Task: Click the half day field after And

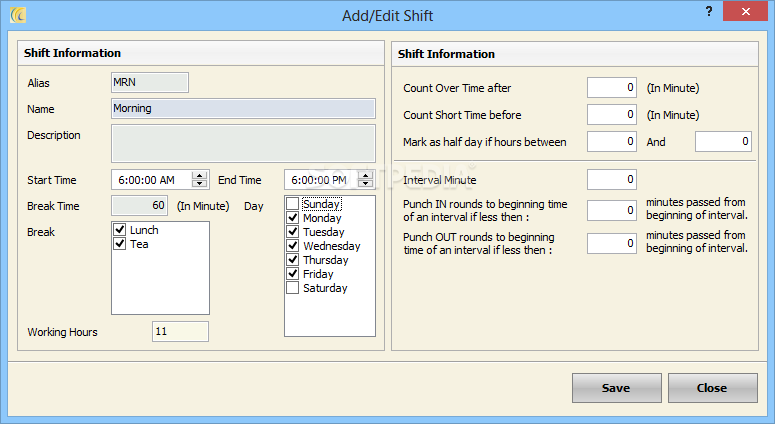Action: tap(723, 141)
